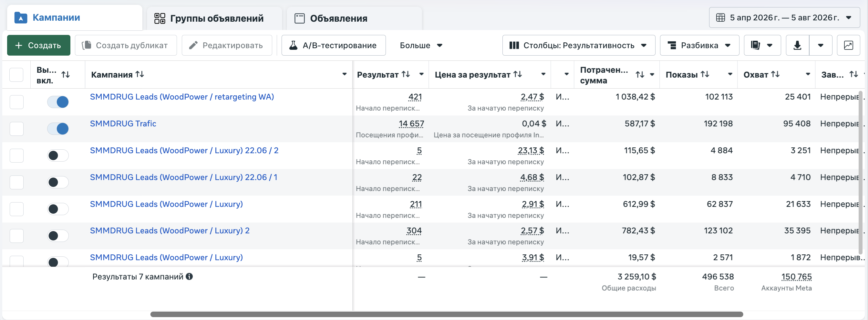Turn off the SMMDRUG Trafic campaign toggle
This screenshot has width=868, height=320.
(x=58, y=129)
